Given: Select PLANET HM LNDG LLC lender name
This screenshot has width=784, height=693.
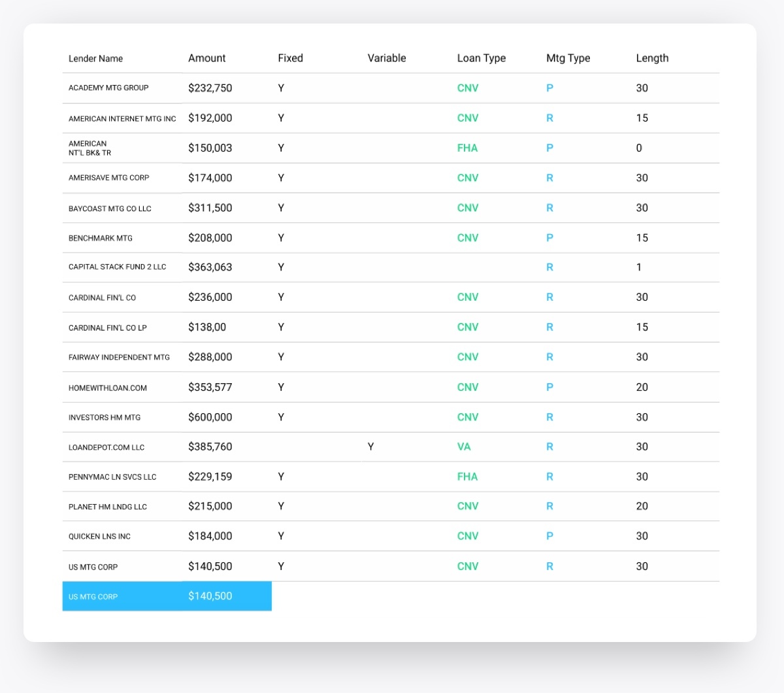Looking at the screenshot, I should [107, 507].
